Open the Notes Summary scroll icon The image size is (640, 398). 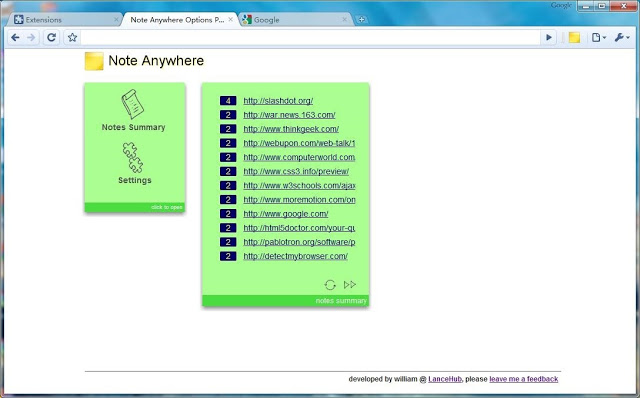(132, 104)
